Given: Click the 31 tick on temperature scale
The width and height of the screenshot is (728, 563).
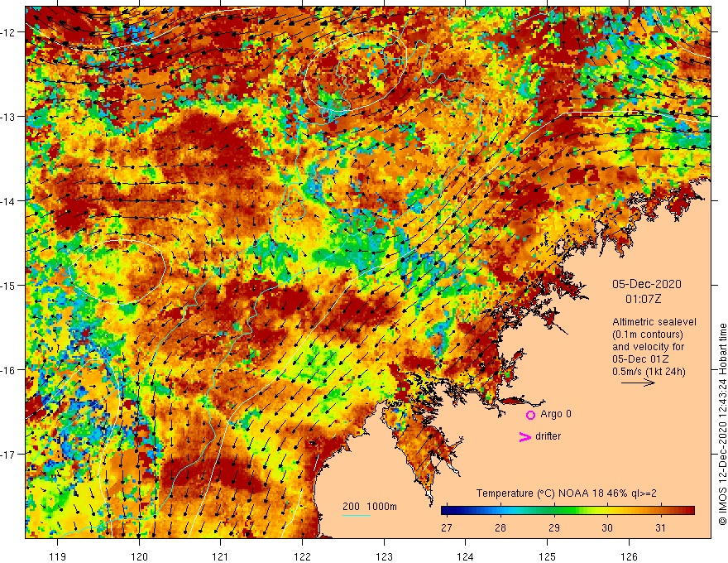Looking at the screenshot, I should point(660,527).
